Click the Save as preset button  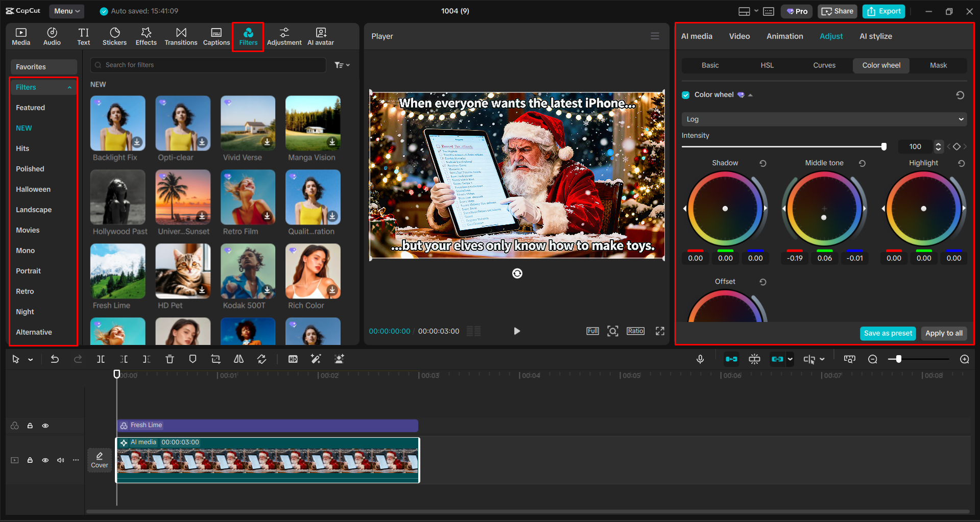pyautogui.click(x=888, y=333)
